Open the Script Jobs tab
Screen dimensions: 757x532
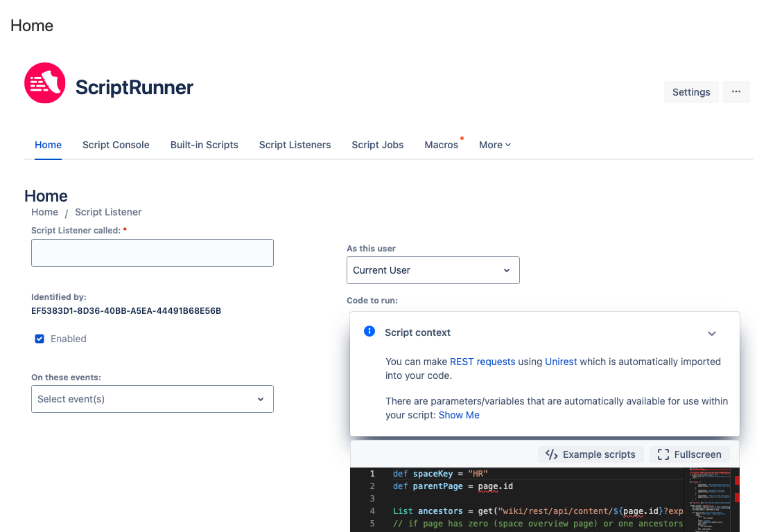point(378,145)
